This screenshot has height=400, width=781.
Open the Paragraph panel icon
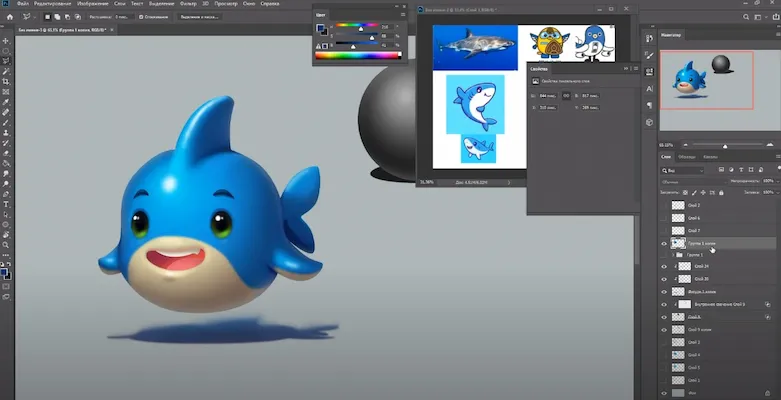tap(649, 104)
